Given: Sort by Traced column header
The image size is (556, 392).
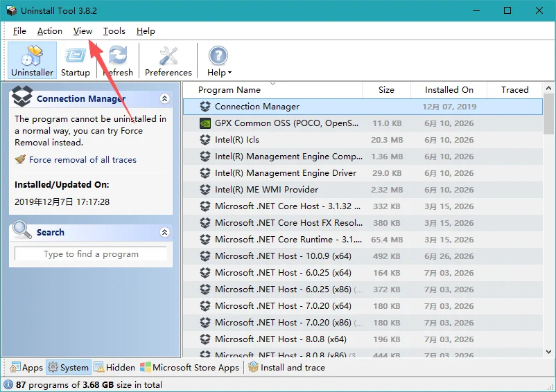Looking at the screenshot, I should 514,90.
